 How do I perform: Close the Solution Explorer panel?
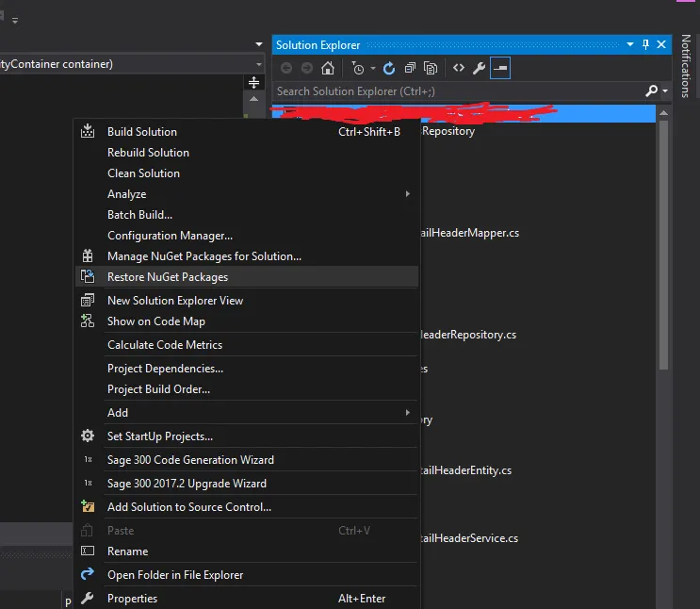point(661,44)
